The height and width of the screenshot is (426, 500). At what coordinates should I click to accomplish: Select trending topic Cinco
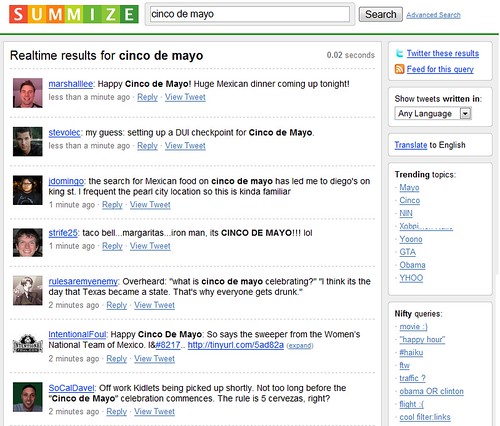click(x=410, y=200)
